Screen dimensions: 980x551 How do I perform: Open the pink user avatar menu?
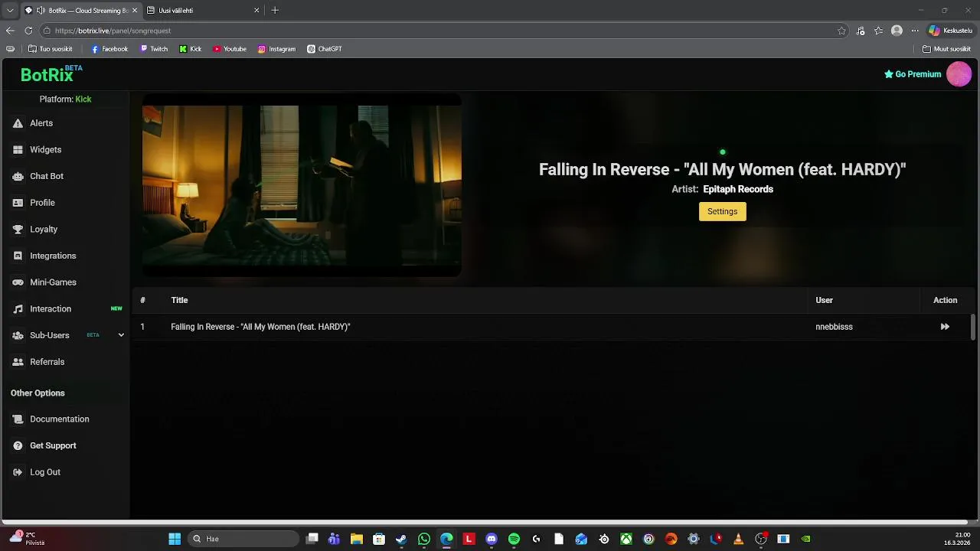[959, 74]
